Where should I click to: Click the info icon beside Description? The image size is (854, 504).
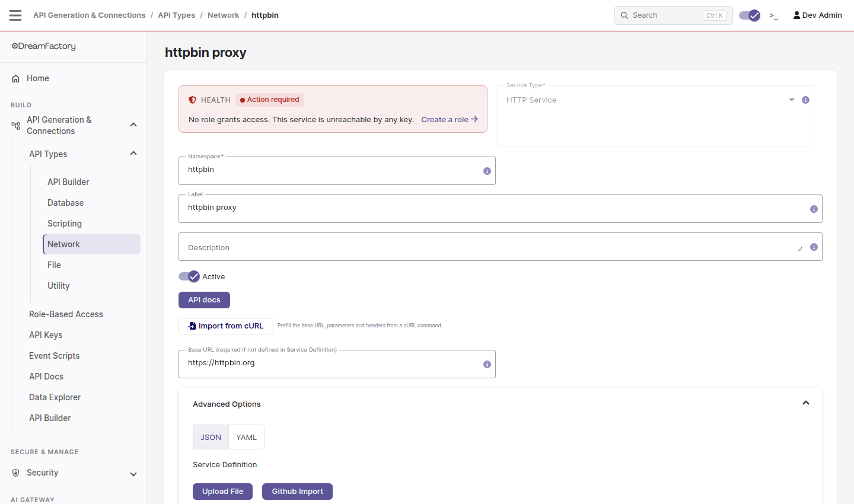(814, 247)
